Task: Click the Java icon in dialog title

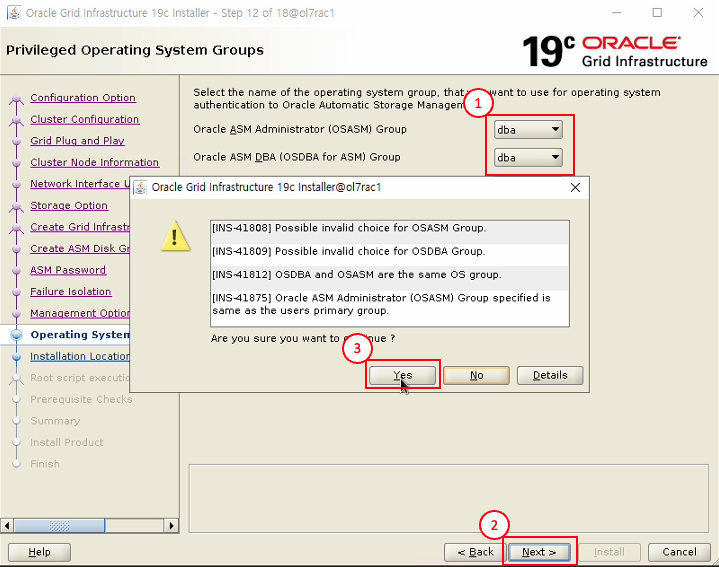Action: pos(140,187)
